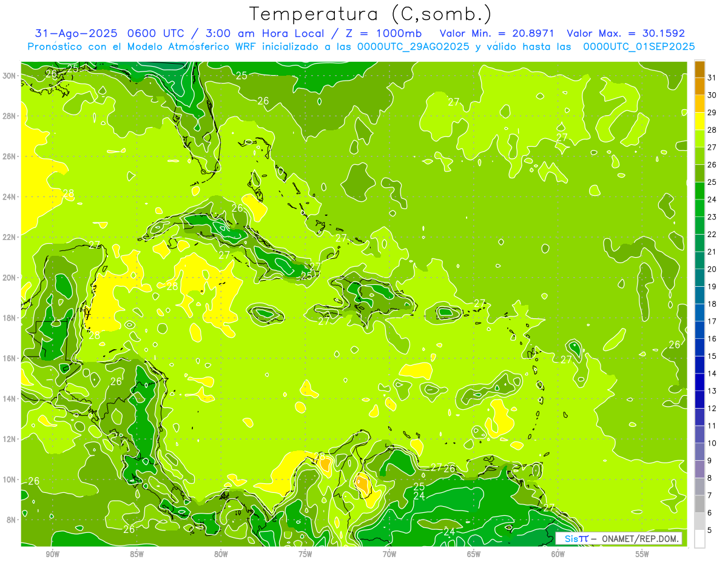Screen dimensions: 728x562
Task: Click the 26N latitude axis label
Action: [10, 156]
